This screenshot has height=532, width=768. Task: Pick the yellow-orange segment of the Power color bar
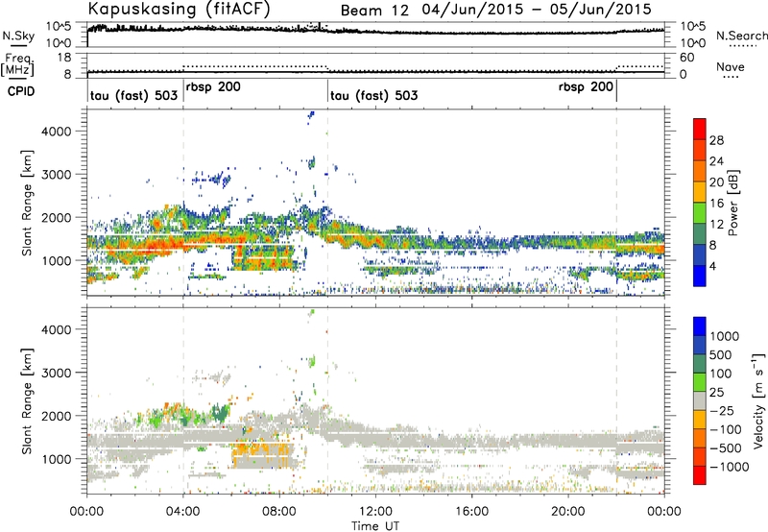(700, 192)
